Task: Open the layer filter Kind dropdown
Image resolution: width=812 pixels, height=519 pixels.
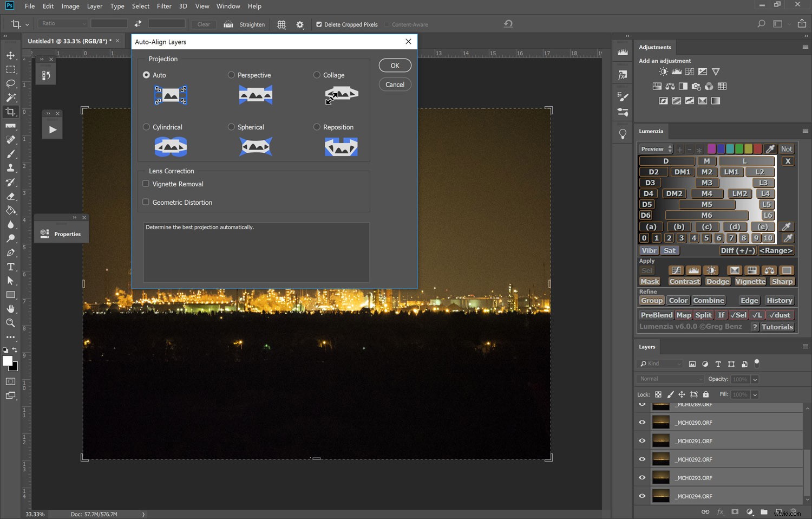Action: (660, 364)
